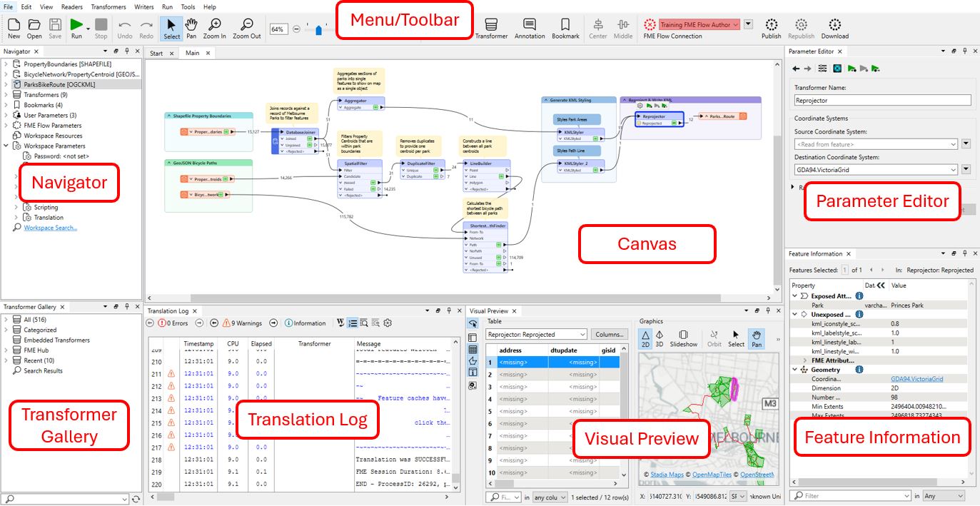Click the Transformer Name input field
This screenshot has width=980, height=506.
pos(883,101)
